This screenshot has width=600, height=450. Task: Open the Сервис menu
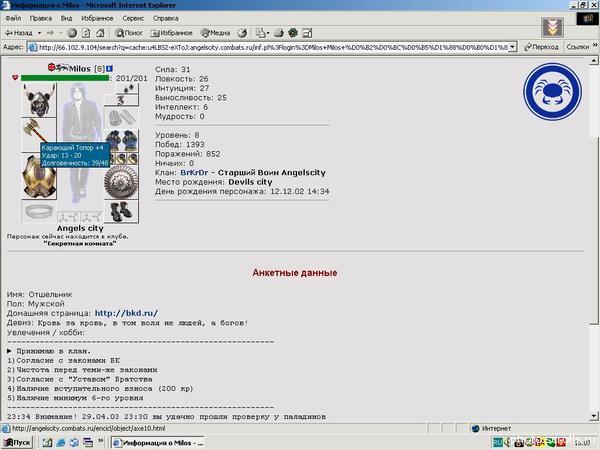pos(133,18)
